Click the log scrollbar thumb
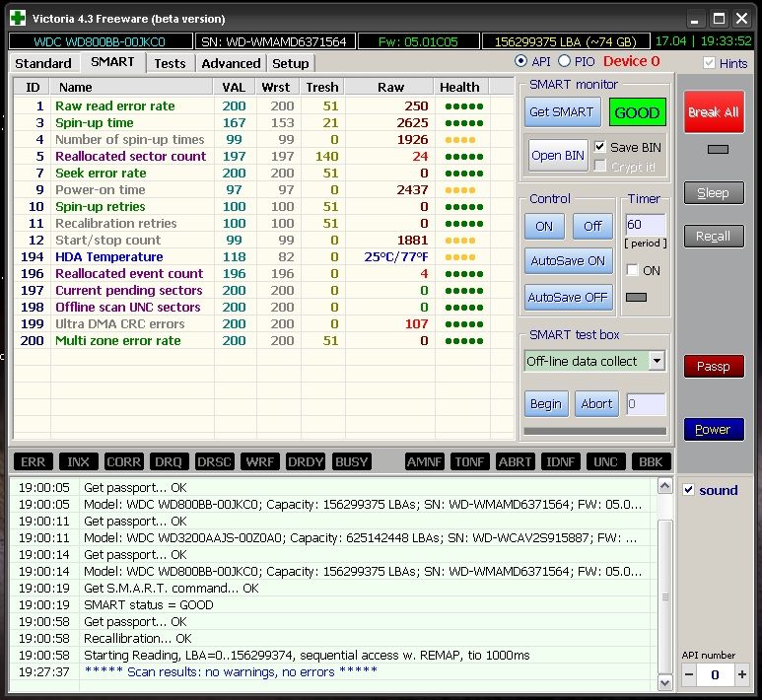Image resolution: width=762 pixels, height=700 pixels. point(664,596)
